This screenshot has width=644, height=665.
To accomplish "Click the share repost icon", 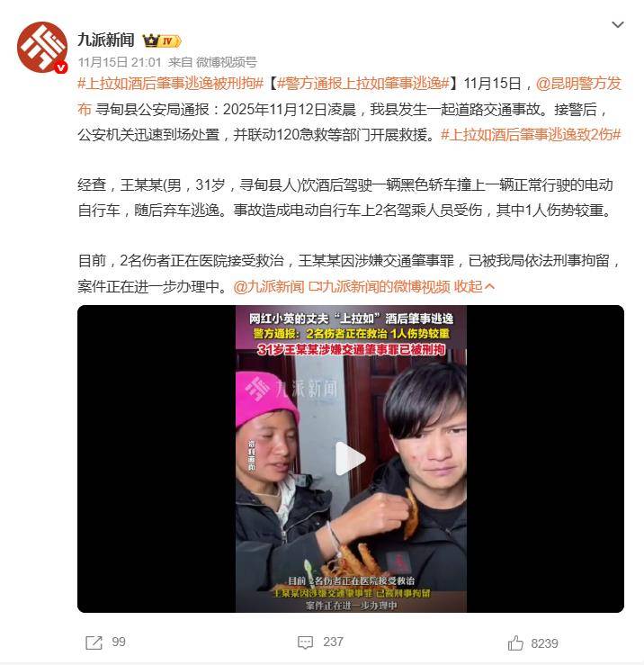I will point(94,643).
